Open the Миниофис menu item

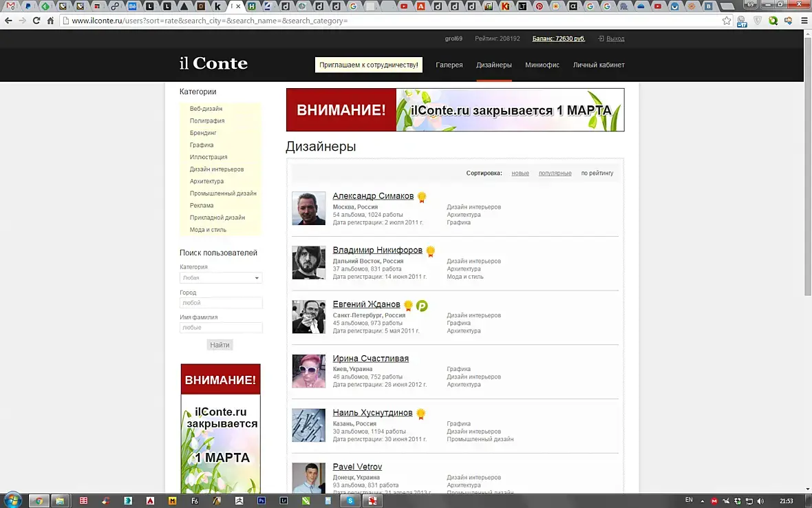(542, 65)
